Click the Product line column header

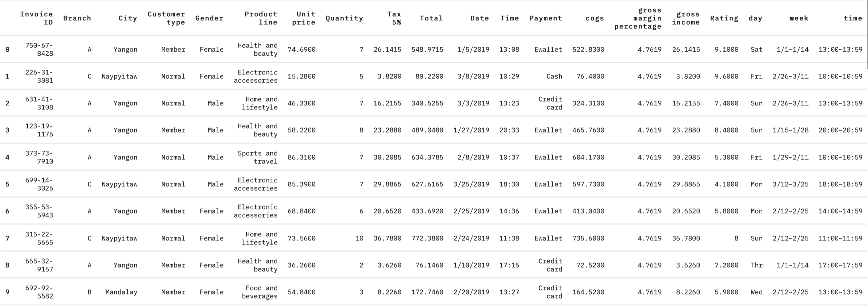click(261, 18)
